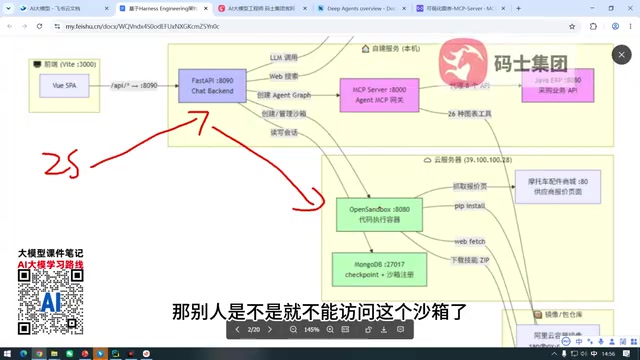The image size is (640, 360).
Task: Click the FastAPI :8090 Chat Backend node
Action: click(x=212, y=86)
